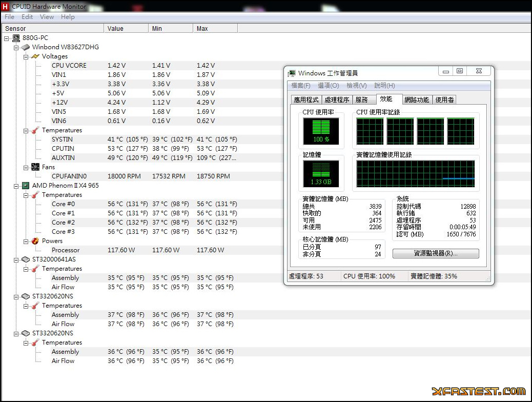This screenshot has width=532, height=402.
Task: Click the Min column header
Action: click(x=171, y=29)
